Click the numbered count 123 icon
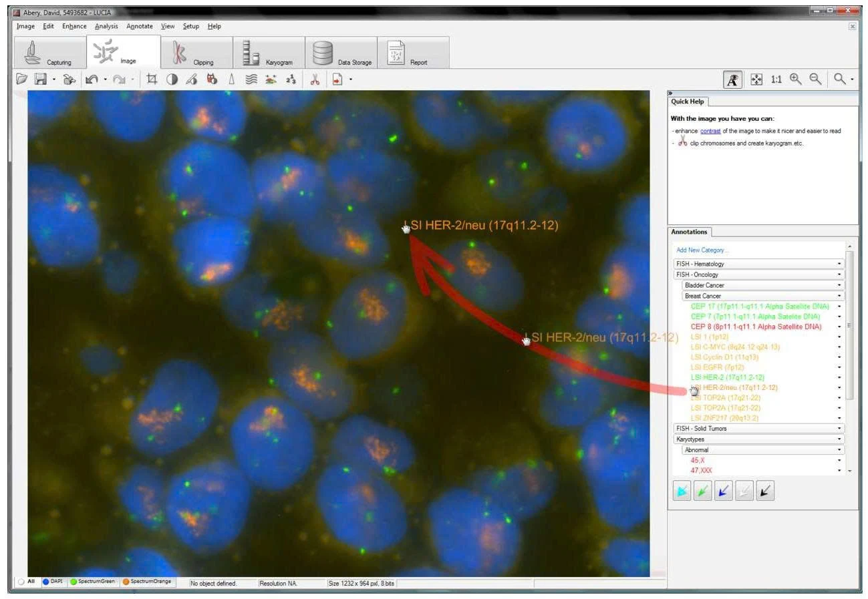Viewport: 868px width, 599px height. (x=291, y=79)
